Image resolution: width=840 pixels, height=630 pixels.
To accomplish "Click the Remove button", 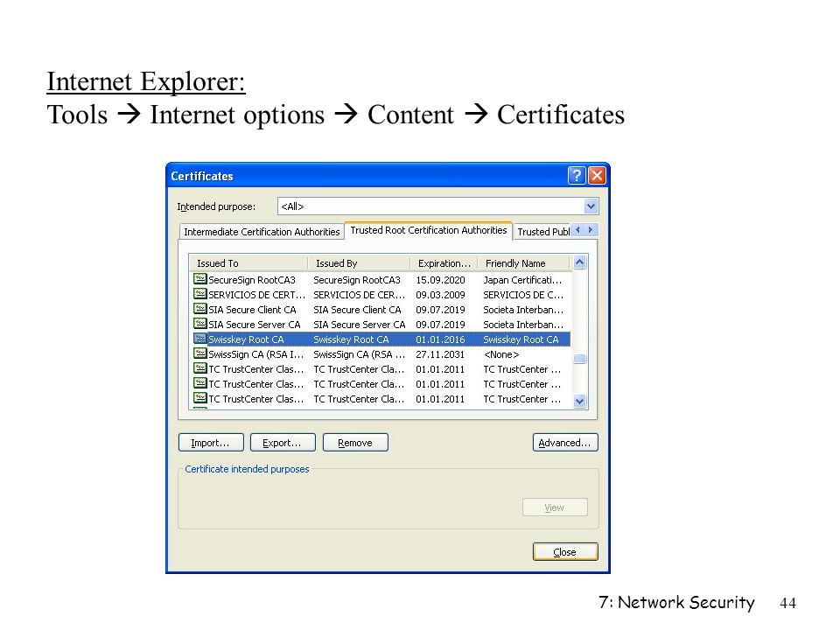I will coord(355,443).
